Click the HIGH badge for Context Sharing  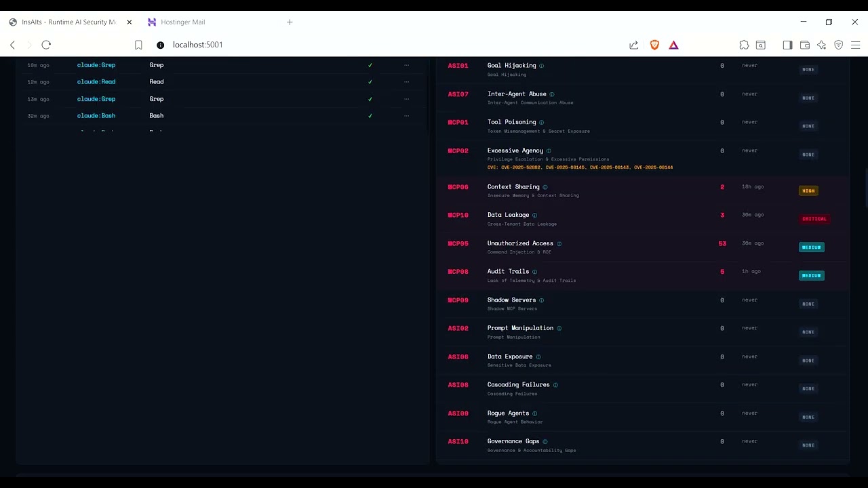click(808, 191)
